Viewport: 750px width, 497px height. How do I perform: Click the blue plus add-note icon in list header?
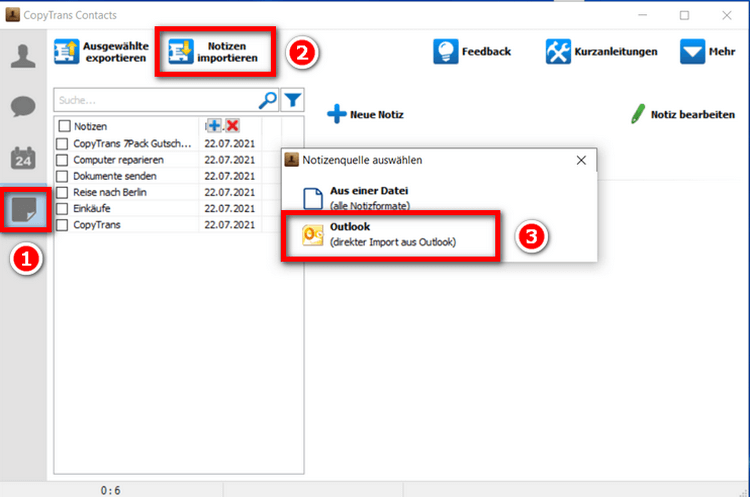tap(214, 126)
